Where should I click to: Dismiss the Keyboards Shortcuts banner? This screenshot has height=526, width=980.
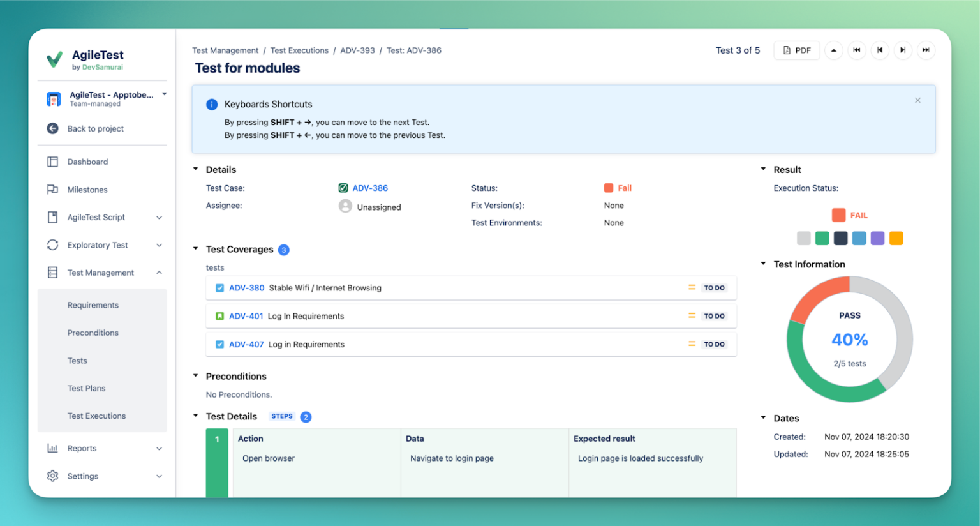tap(917, 100)
